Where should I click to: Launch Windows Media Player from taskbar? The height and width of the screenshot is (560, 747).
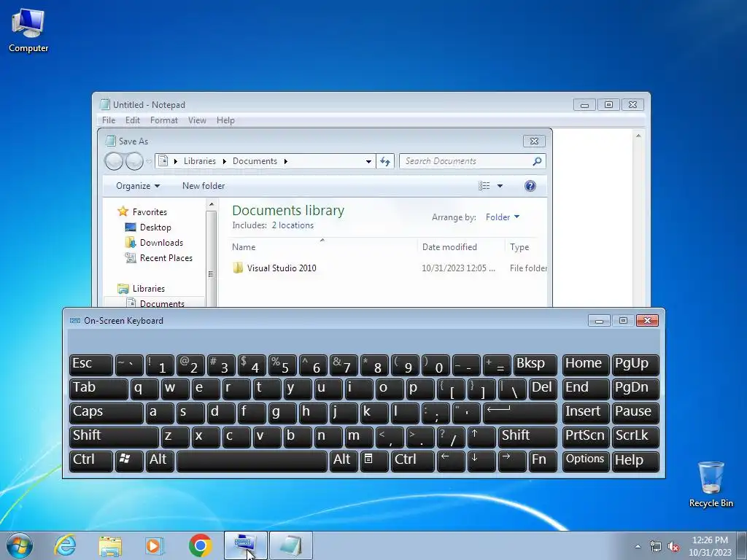155,545
